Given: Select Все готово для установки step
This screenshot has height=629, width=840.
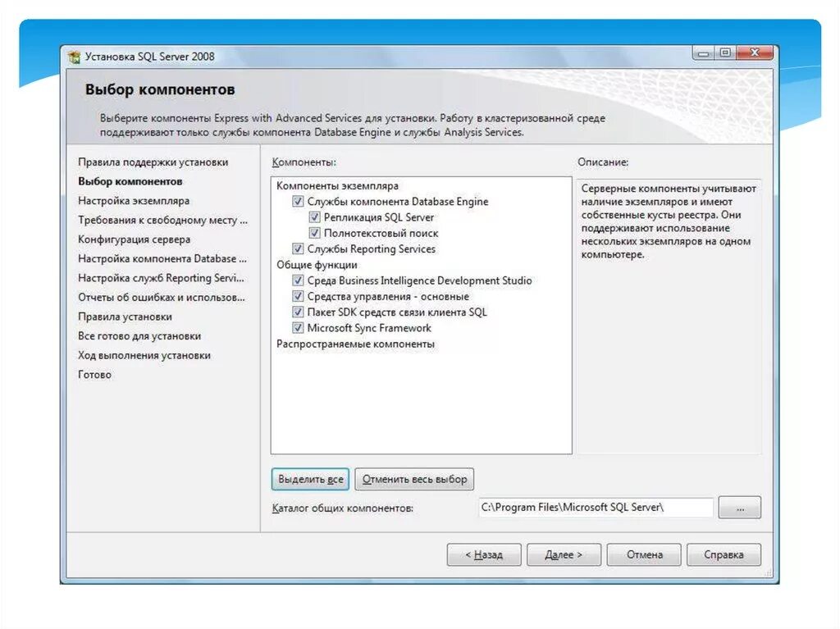Looking at the screenshot, I should click(x=139, y=336).
